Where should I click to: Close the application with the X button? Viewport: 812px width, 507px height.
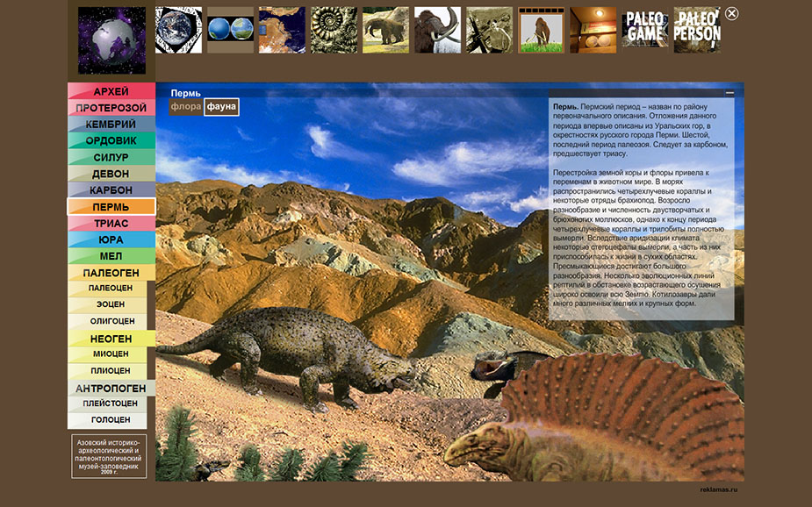pos(731,14)
